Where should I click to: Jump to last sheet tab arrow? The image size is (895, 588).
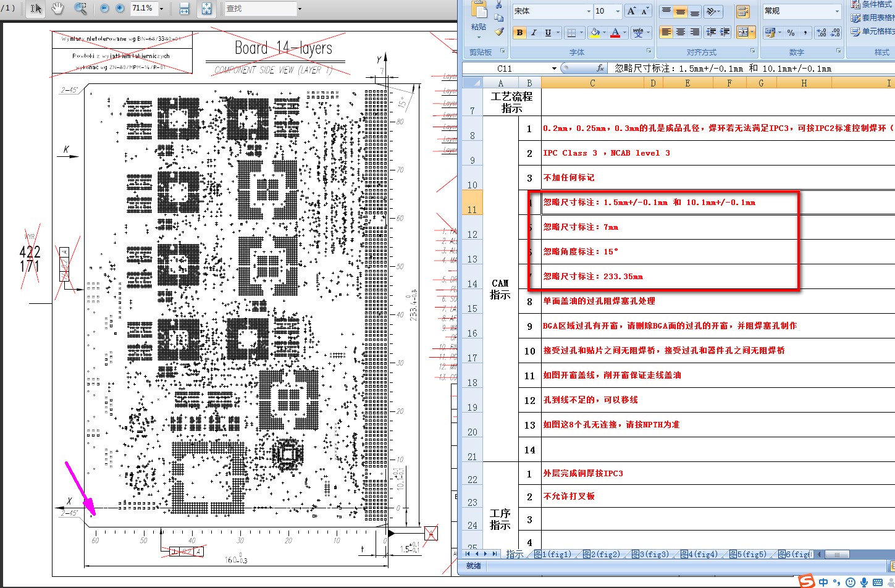(x=495, y=554)
